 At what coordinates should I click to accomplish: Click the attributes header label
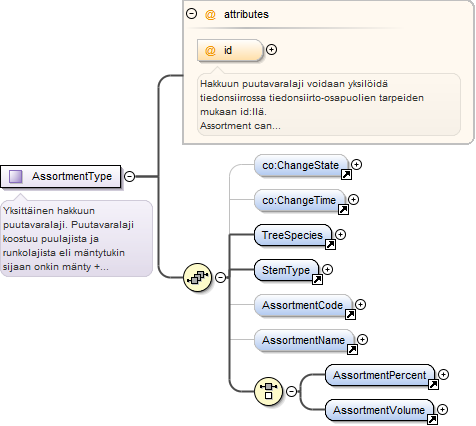[246, 14]
